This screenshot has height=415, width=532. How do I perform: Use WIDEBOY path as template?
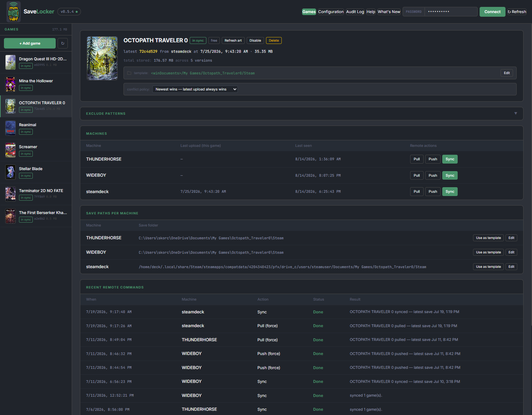[488, 252]
